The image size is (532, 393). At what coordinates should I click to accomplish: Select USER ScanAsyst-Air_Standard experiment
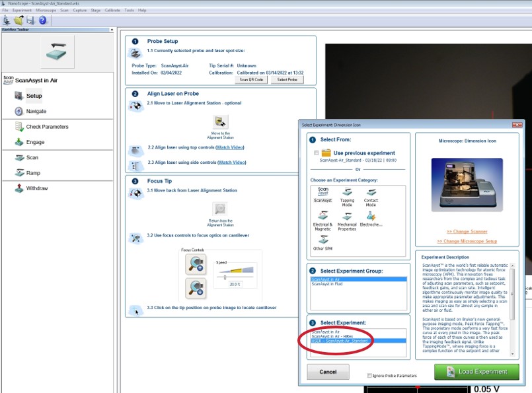(x=359, y=341)
